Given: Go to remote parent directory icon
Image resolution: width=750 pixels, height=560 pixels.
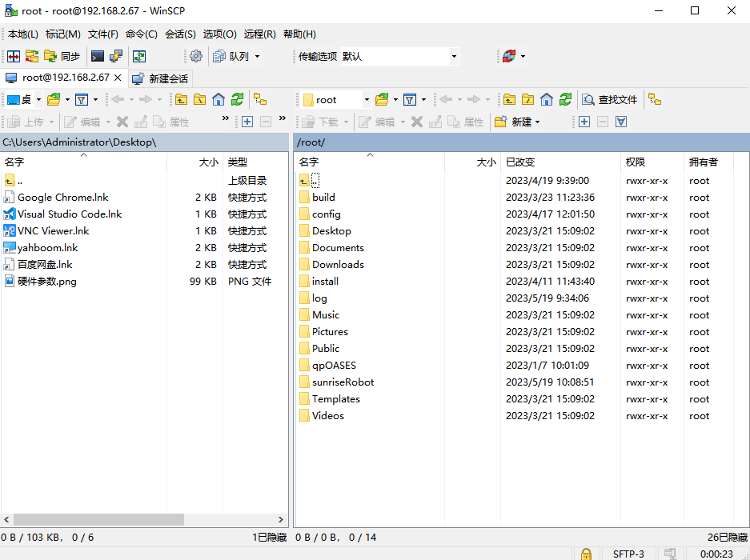Looking at the screenshot, I should [x=509, y=99].
